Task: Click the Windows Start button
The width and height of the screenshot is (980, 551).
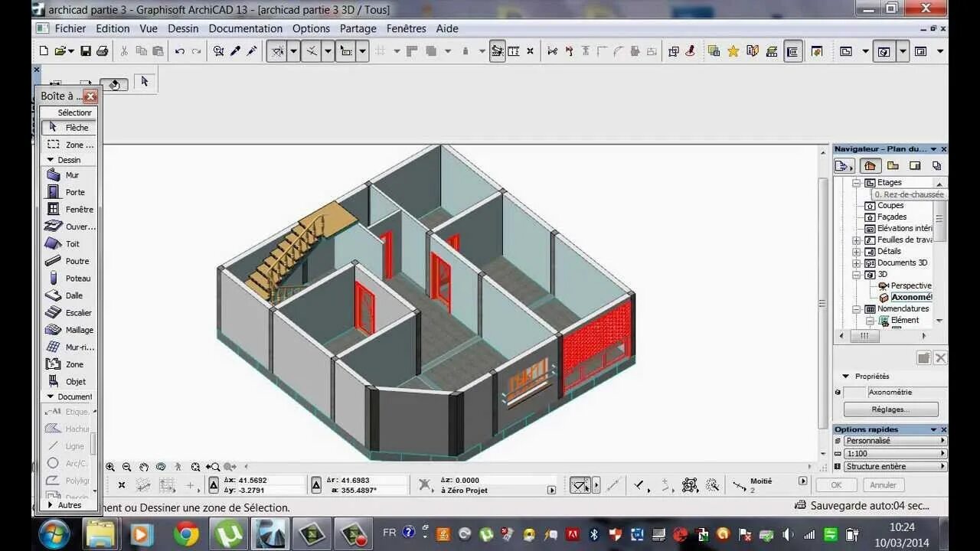Action: click(54, 533)
